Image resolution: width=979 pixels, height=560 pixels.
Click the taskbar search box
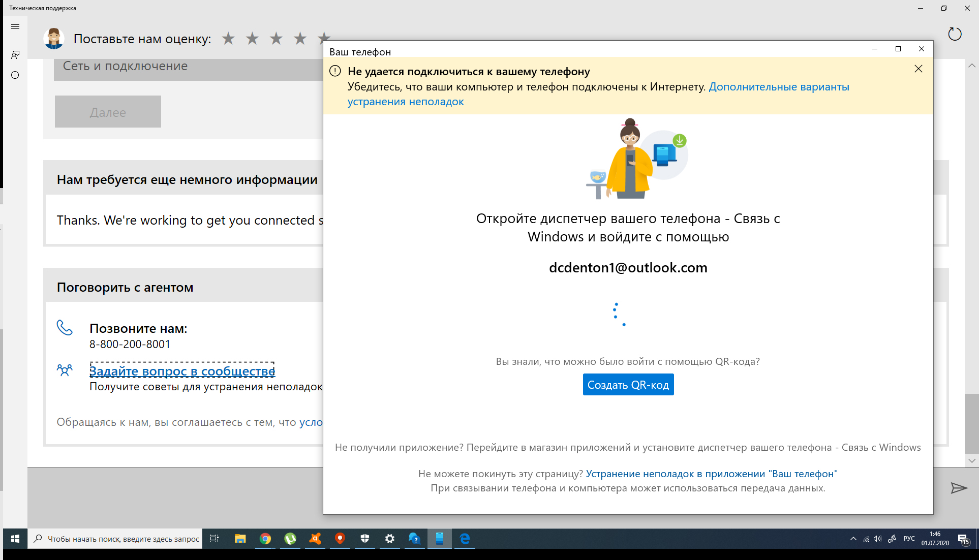(x=115, y=539)
